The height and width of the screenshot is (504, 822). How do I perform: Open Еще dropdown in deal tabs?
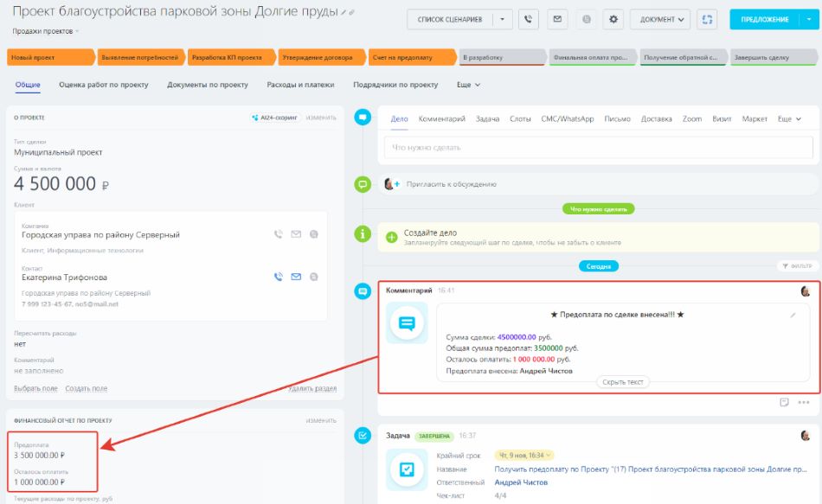(468, 85)
